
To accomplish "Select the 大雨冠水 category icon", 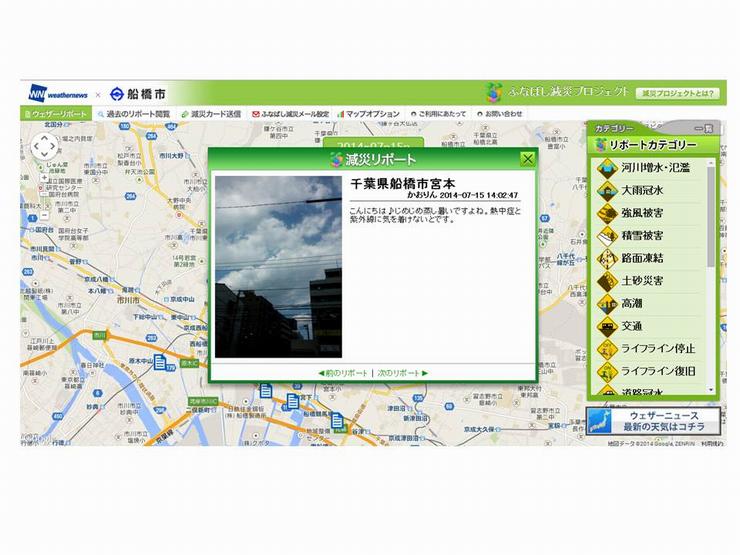I will pyautogui.click(x=607, y=191).
